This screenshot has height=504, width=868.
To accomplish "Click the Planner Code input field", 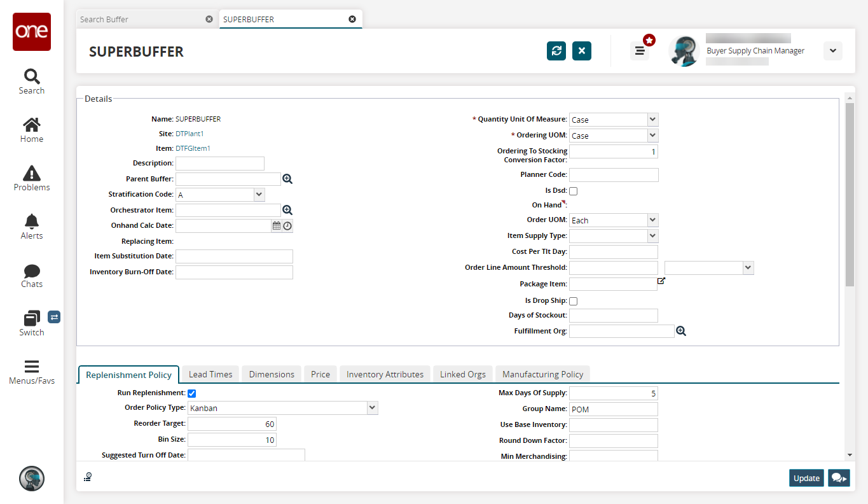I will click(x=614, y=175).
